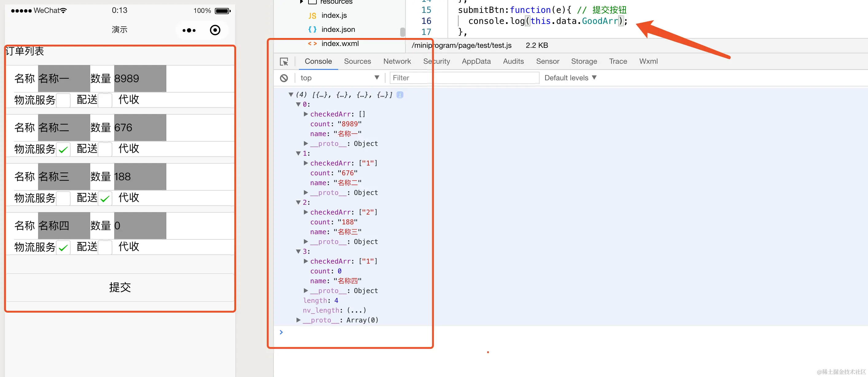Open the mini program three-dots menu

coord(189,30)
